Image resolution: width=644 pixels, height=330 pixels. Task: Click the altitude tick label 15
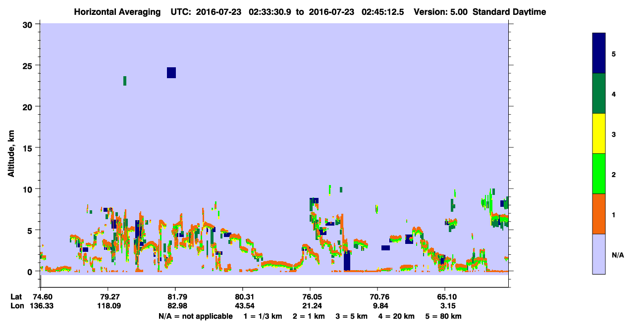[29, 148]
